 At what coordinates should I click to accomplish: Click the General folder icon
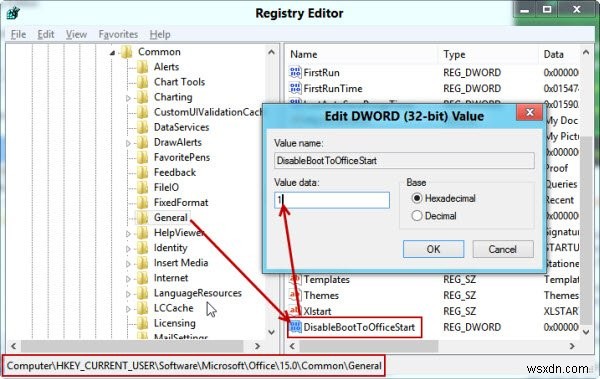pos(142,218)
